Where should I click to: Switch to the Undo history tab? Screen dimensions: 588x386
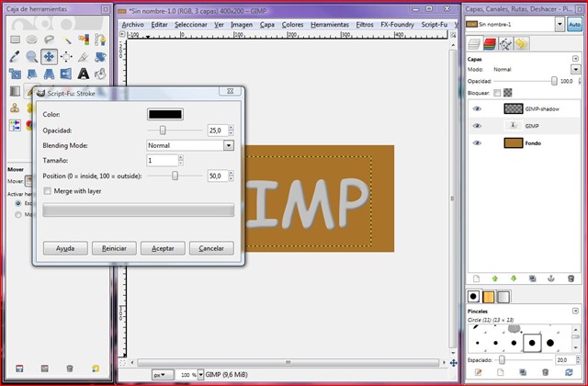[x=521, y=44]
